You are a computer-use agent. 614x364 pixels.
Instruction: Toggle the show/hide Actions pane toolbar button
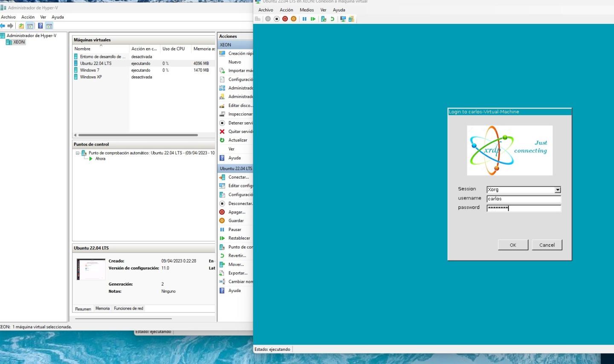pos(49,26)
